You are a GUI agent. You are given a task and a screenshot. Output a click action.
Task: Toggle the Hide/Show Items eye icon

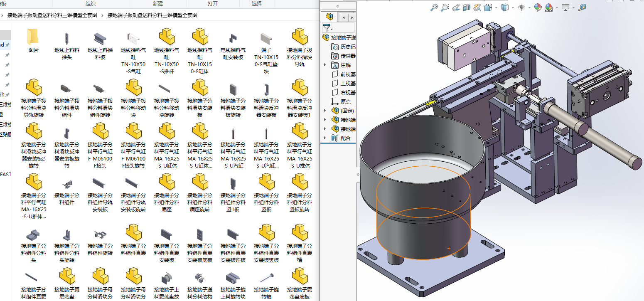click(x=521, y=7)
